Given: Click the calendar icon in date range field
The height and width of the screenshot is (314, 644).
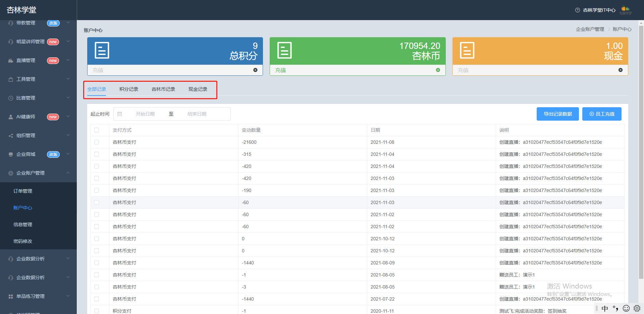Looking at the screenshot, I should [120, 114].
